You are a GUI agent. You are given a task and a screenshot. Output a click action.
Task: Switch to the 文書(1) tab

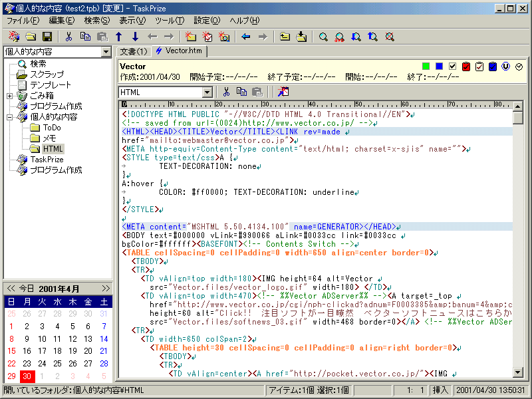tap(134, 52)
